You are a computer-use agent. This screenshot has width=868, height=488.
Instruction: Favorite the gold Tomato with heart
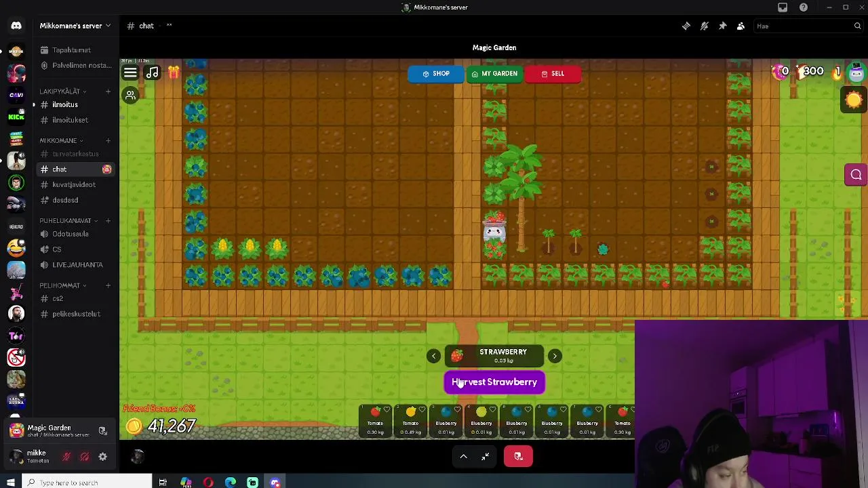[x=422, y=409]
